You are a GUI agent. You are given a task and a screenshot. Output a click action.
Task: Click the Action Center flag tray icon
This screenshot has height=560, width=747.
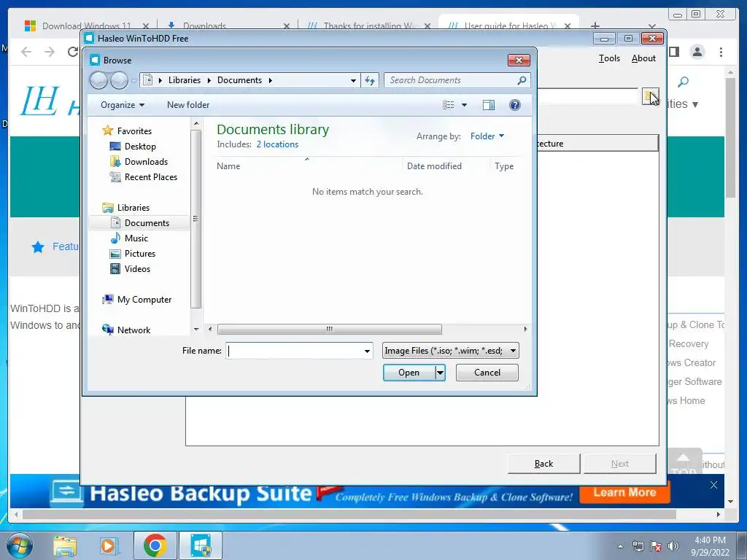click(656, 546)
